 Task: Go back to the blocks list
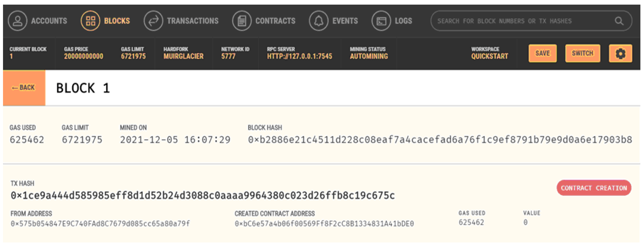tap(24, 88)
